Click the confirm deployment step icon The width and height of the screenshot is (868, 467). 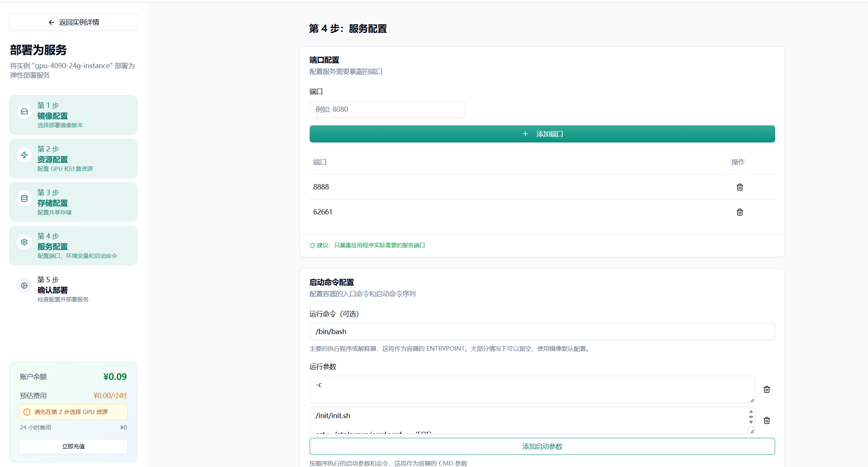point(24,286)
